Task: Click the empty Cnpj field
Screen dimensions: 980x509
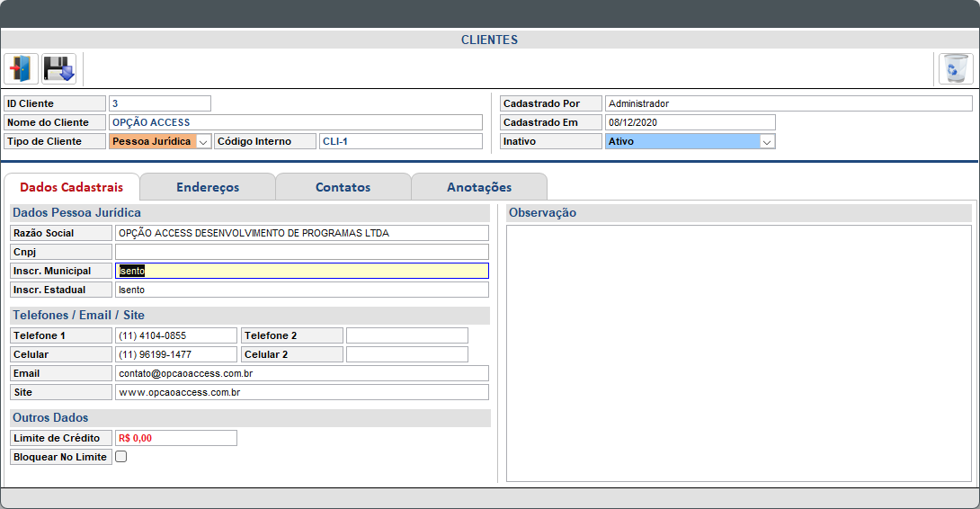Action: tap(302, 252)
